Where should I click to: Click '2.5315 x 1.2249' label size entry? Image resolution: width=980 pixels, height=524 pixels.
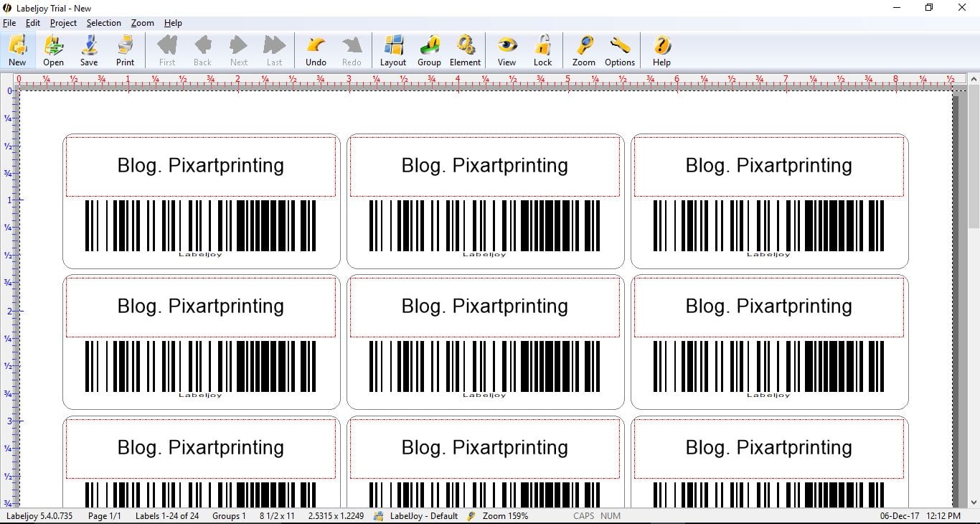point(336,516)
